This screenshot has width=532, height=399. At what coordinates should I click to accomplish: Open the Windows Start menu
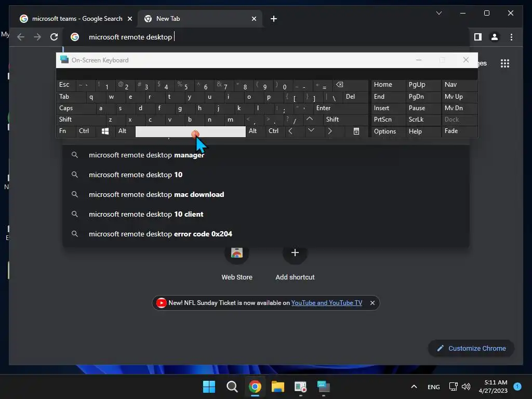[209, 387]
